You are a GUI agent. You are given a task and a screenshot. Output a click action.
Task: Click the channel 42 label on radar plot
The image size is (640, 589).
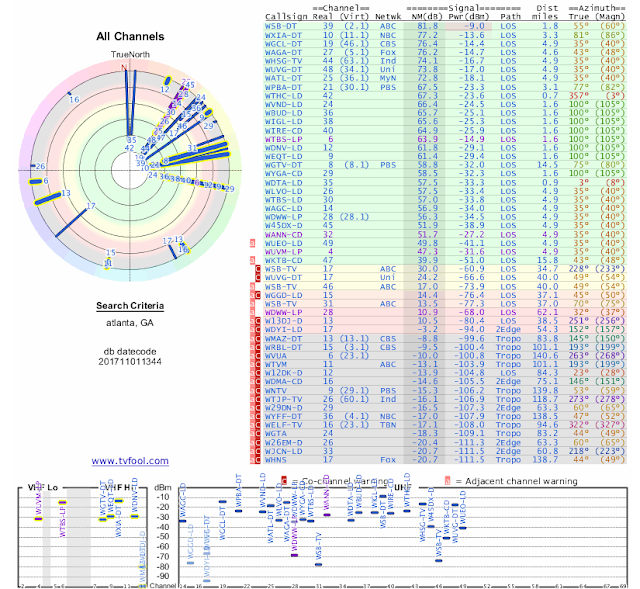(x=129, y=148)
